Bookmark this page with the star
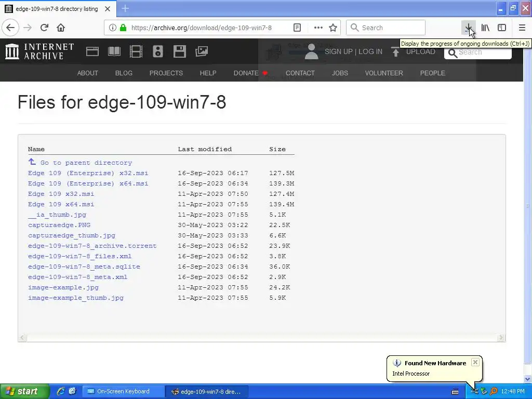 [333, 28]
